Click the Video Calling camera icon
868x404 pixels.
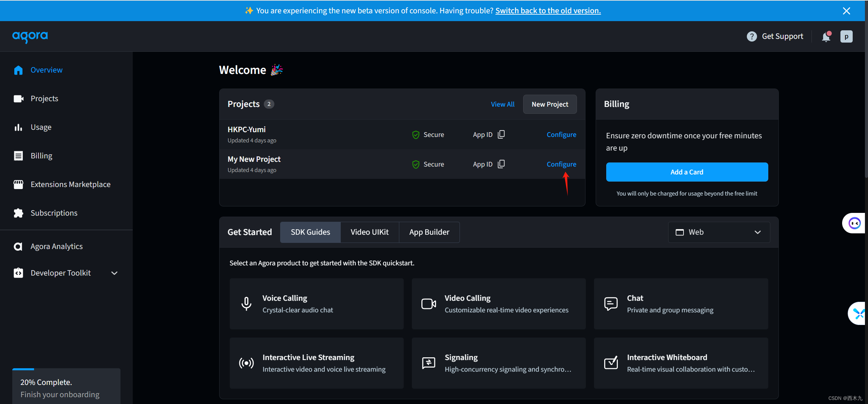[x=429, y=304]
